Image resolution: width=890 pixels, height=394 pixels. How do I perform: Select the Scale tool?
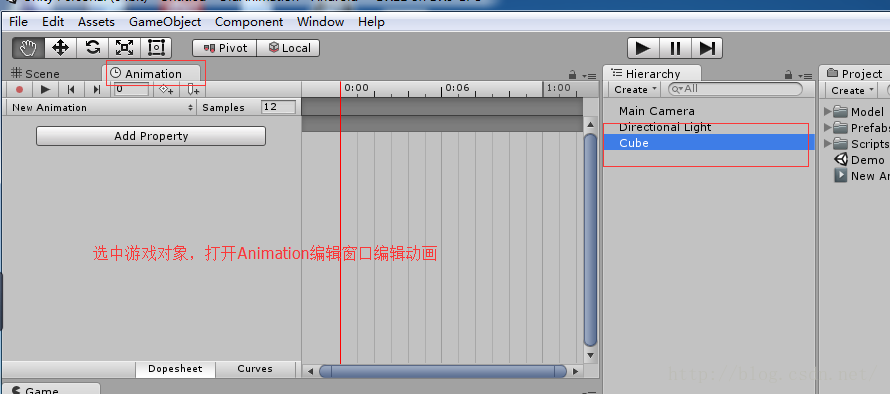coord(124,48)
